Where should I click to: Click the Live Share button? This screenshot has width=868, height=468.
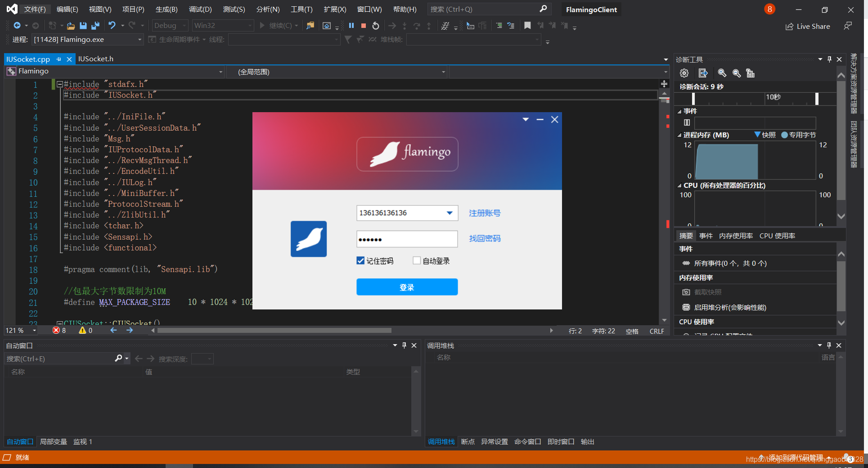tap(808, 27)
